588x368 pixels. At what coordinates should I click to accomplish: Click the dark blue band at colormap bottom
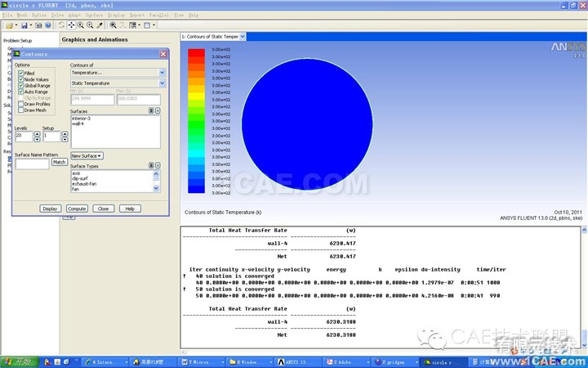click(196, 189)
